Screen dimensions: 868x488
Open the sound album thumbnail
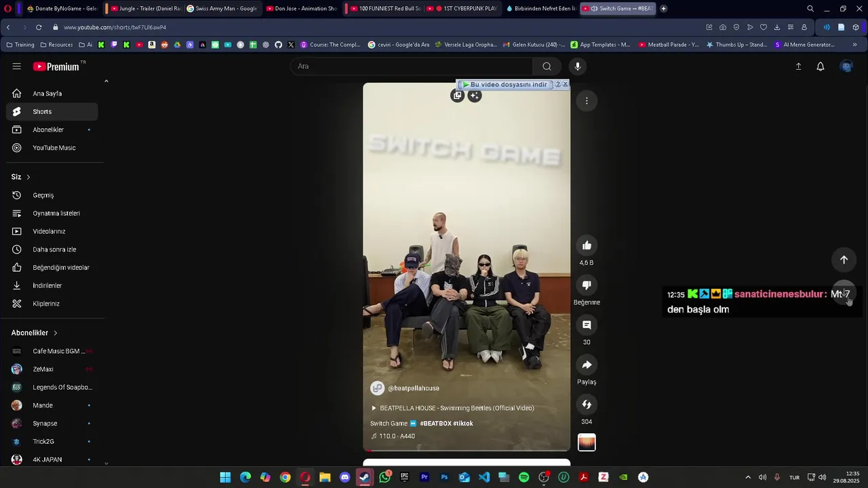click(587, 443)
